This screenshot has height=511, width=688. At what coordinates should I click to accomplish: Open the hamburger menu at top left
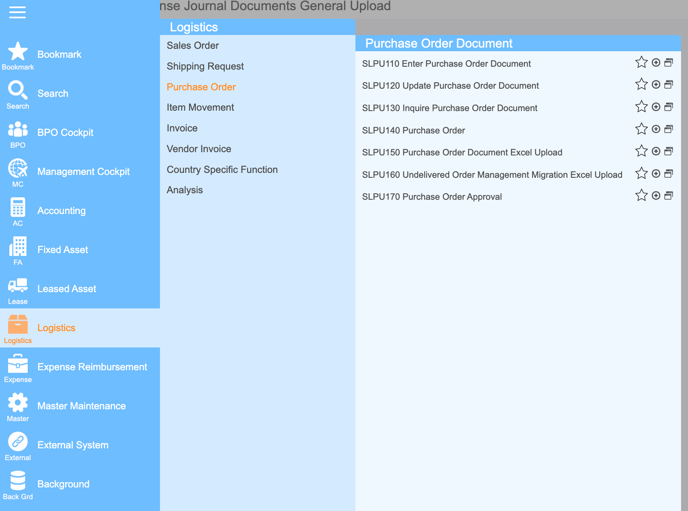tap(17, 13)
